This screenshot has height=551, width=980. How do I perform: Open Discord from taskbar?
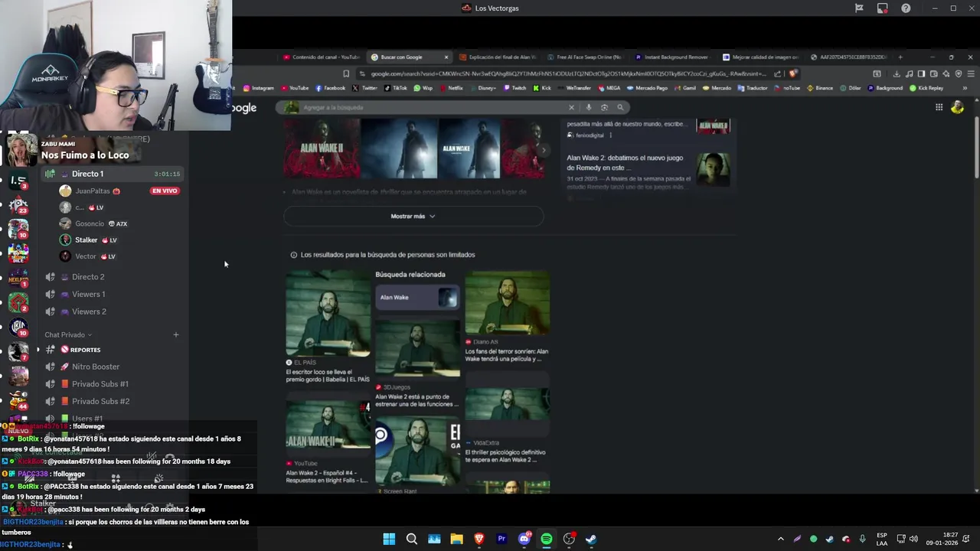[524, 539]
